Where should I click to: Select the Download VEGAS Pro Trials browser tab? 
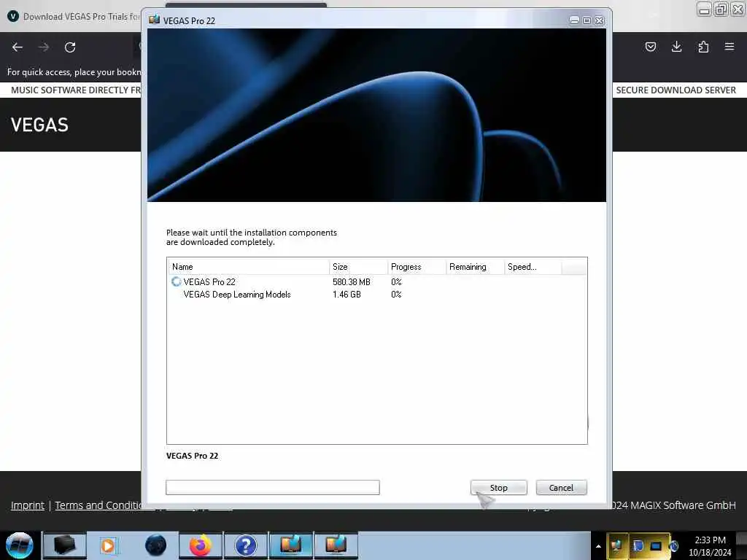(x=74, y=17)
